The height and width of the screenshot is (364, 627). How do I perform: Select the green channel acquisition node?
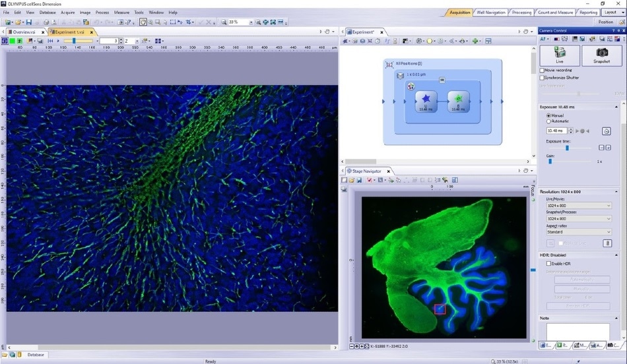458,101
